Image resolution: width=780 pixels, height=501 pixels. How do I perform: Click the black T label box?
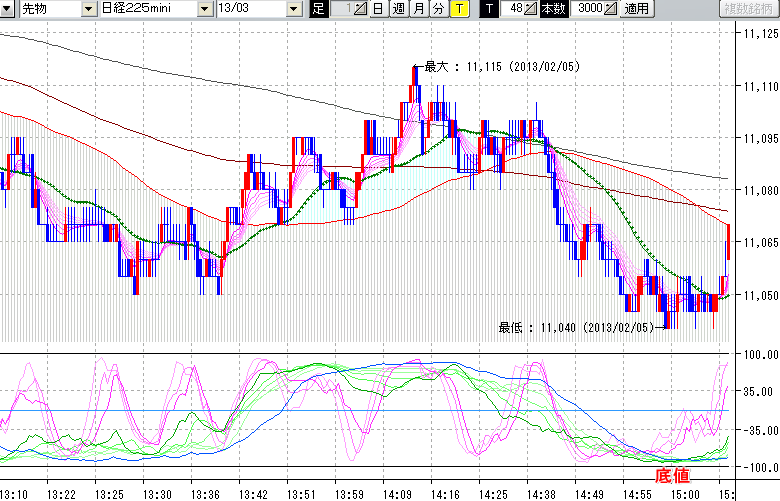click(489, 9)
